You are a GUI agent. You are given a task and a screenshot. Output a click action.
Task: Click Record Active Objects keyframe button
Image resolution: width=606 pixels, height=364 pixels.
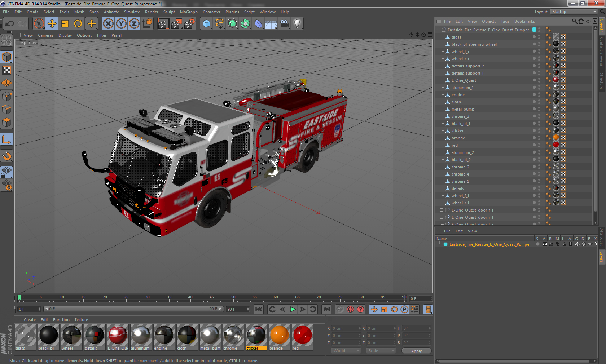pos(340,309)
